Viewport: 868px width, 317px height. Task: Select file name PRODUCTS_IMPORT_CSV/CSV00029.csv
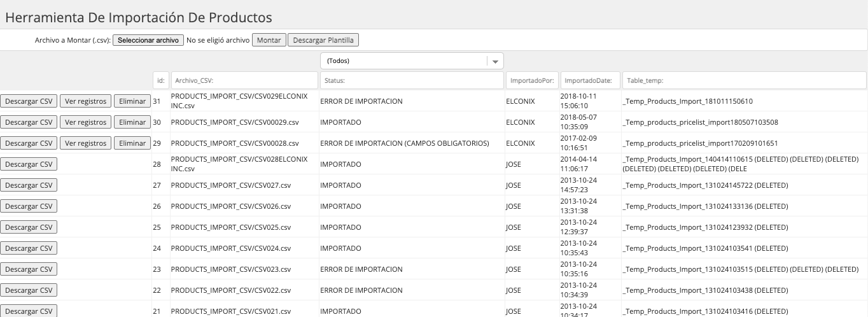point(235,122)
